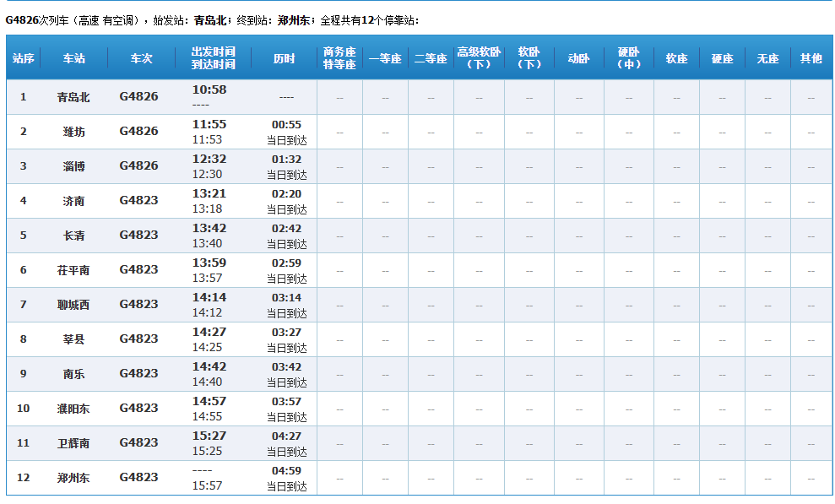Click the 站序 column header
This screenshot has height=504, width=835.
click(x=24, y=58)
